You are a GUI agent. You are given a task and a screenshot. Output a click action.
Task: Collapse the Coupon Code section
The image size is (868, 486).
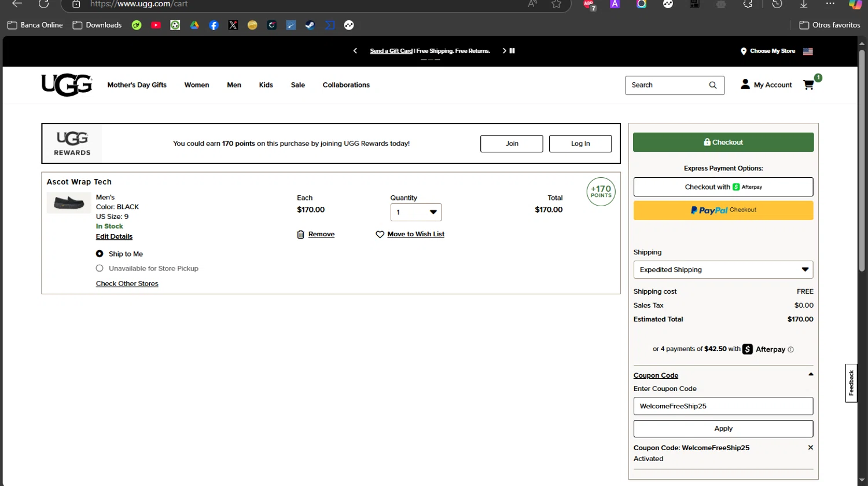click(x=811, y=375)
